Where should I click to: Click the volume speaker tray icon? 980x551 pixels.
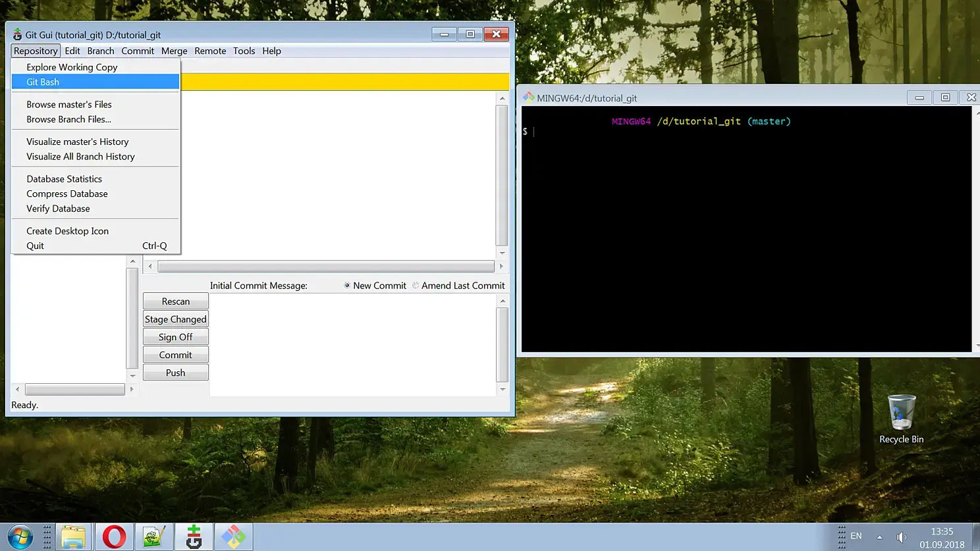click(901, 537)
